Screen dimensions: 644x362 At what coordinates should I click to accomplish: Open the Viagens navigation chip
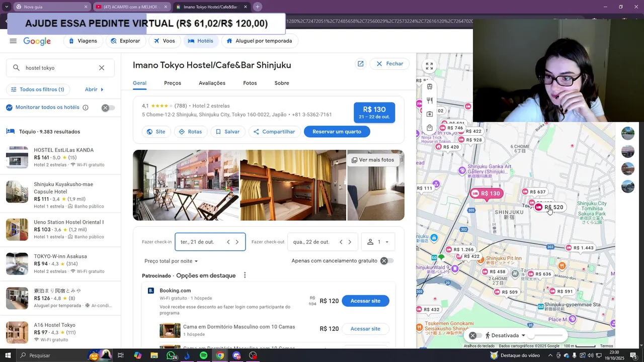tap(83, 41)
